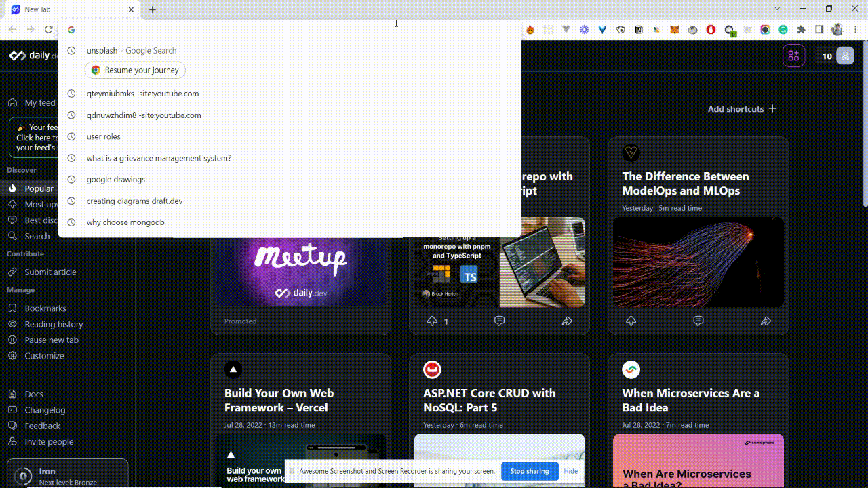Click the Grammarly extension icon
This screenshot has height=488, width=868.
(783, 30)
